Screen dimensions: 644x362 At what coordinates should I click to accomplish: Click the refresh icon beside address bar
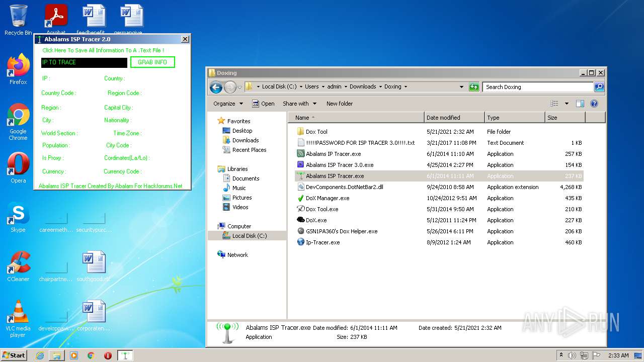(x=474, y=87)
